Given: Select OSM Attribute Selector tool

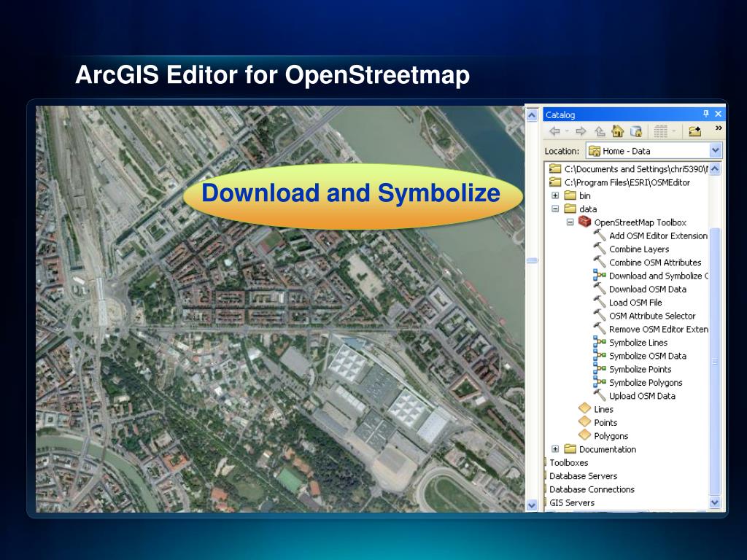Looking at the screenshot, I should 652,316.
